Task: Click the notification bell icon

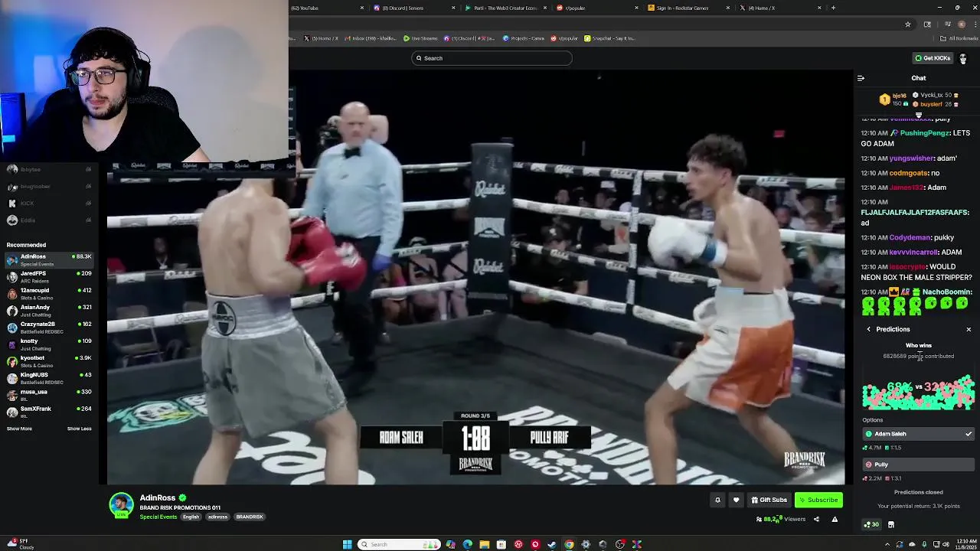Action: tap(717, 500)
